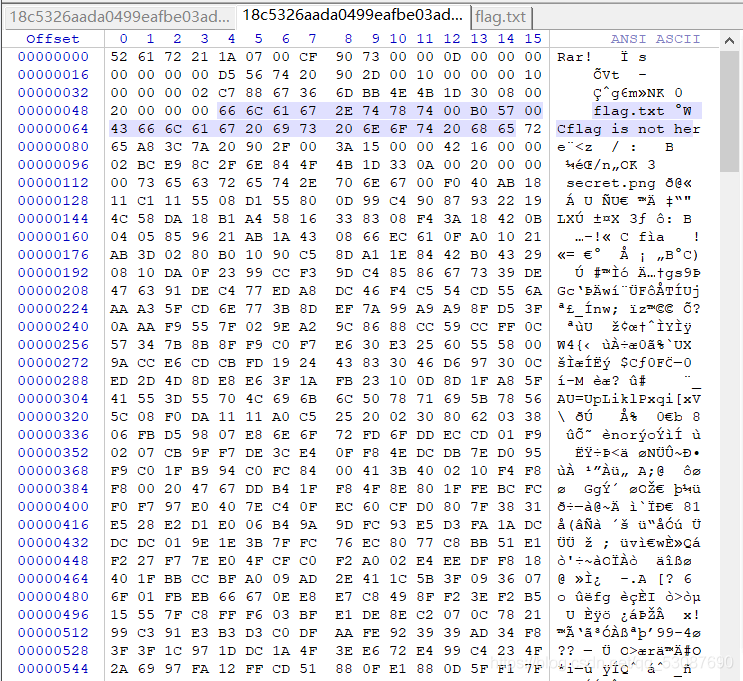Click the scrollbar up arrow
743x681 pixels.
(x=729, y=41)
